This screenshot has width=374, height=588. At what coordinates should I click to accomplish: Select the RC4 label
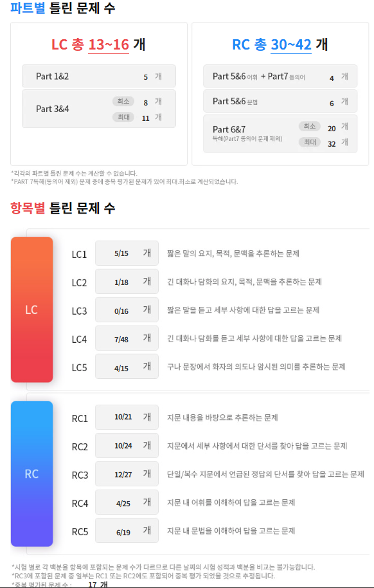click(80, 503)
